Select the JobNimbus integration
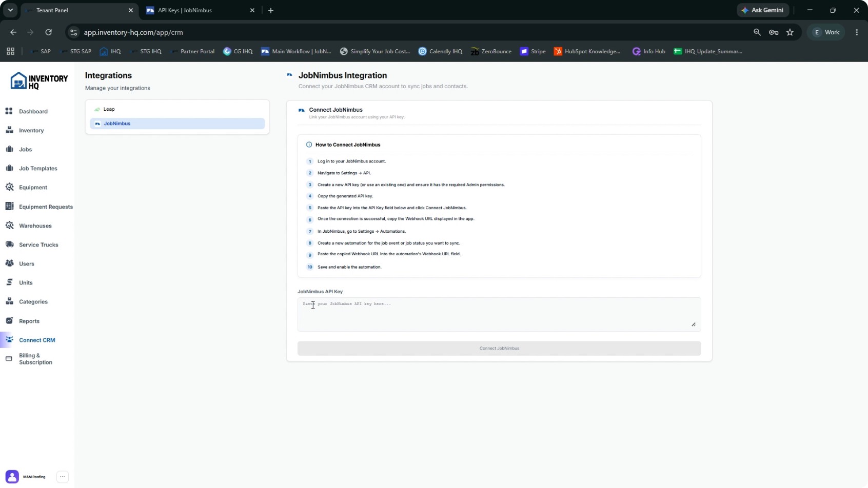 click(177, 124)
